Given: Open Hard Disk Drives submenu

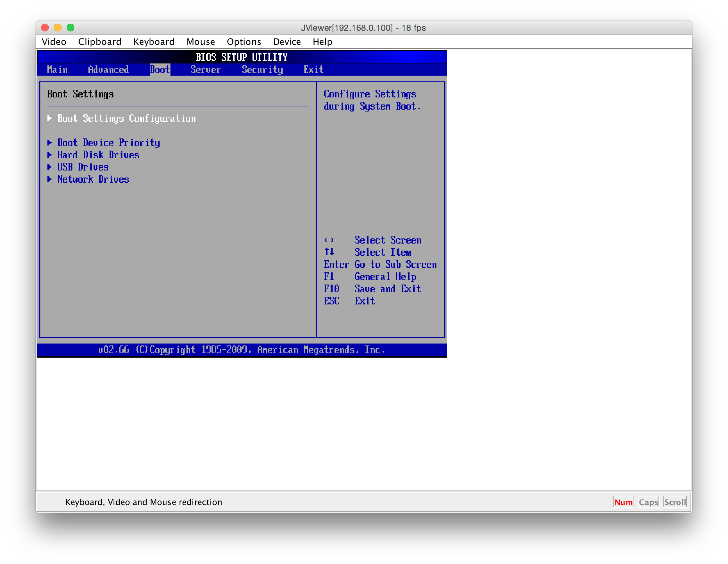Looking at the screenshot, I should coord(98,155).
